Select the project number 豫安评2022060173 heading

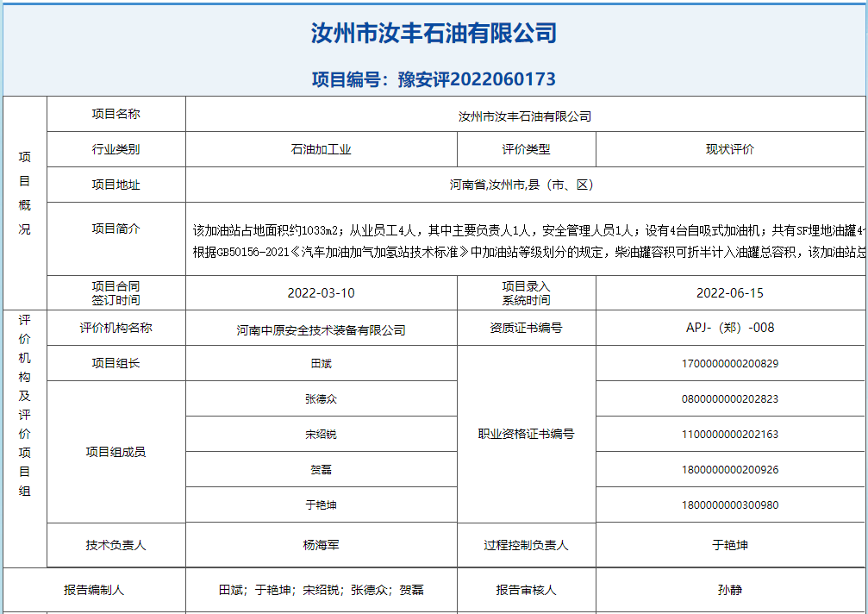[x=434, y=79]
